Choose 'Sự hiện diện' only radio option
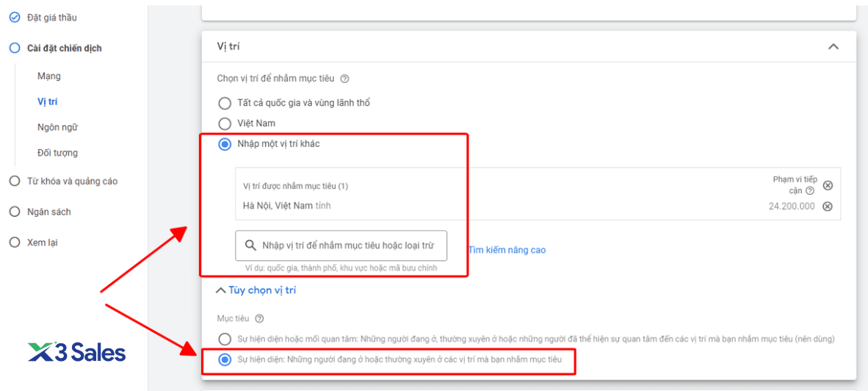Screen dimensions: 868x391 click(x=225, y=360)
